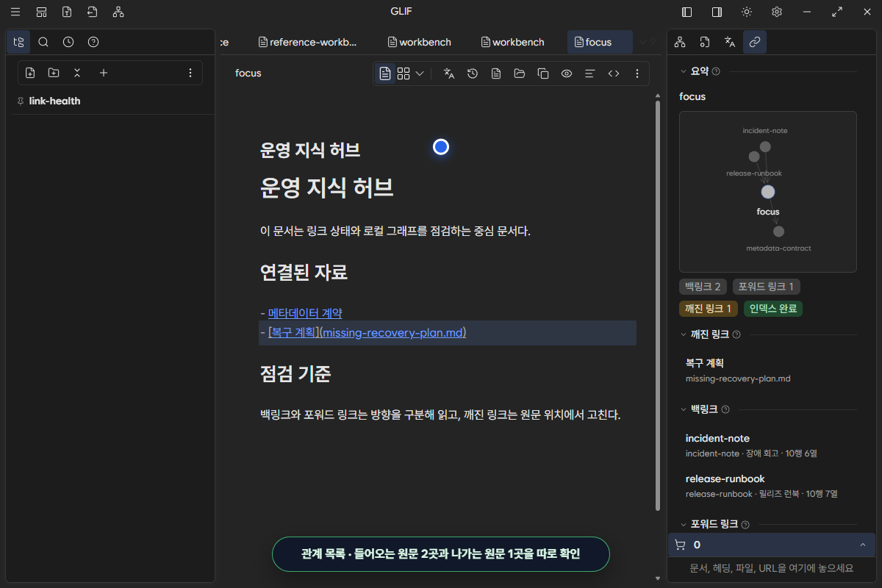Screen dimensions: 882x588
Task: Collapse the 깨진 링크 section
Action: [683, 334]
